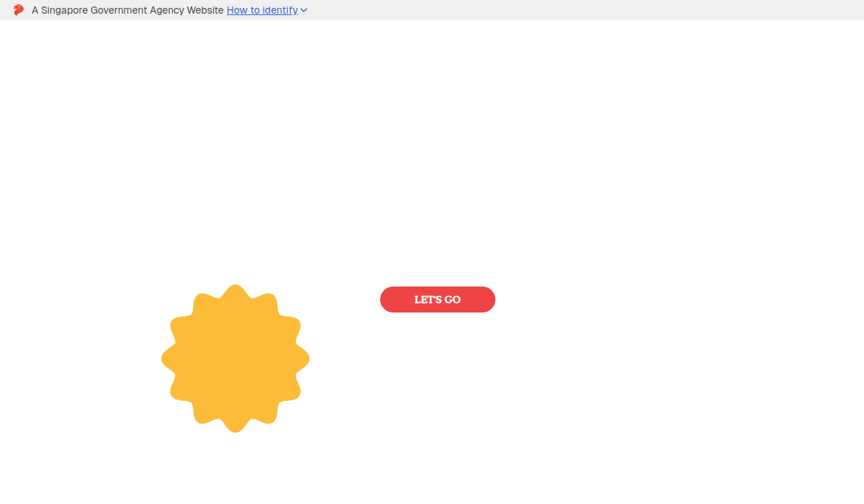Open the How to identify link
Screen dimensions: 864x504
262,10
